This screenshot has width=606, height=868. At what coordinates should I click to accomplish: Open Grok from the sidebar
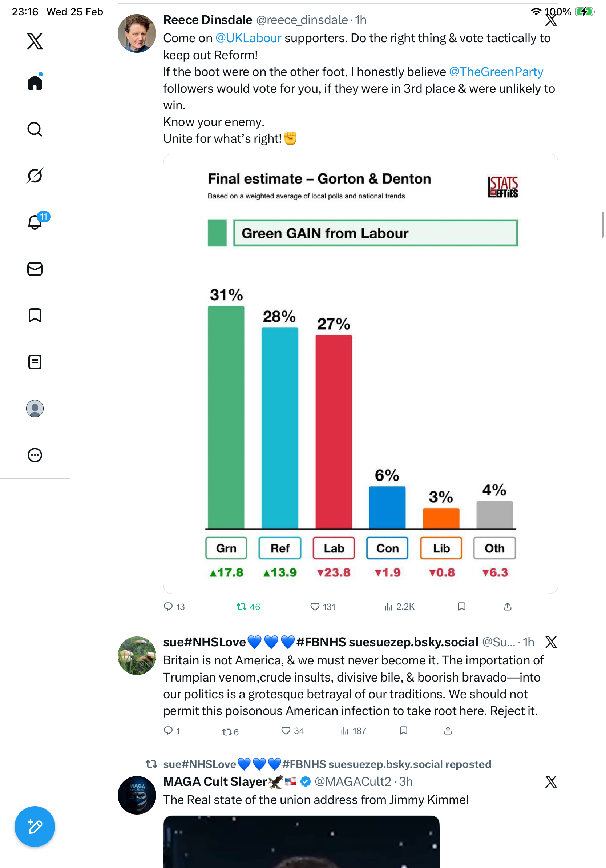(35, 176)
